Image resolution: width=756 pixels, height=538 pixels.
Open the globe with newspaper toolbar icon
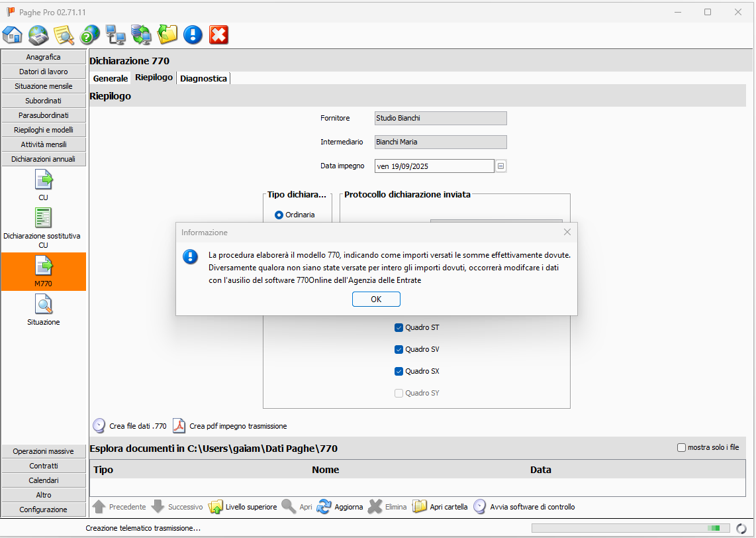38,34
